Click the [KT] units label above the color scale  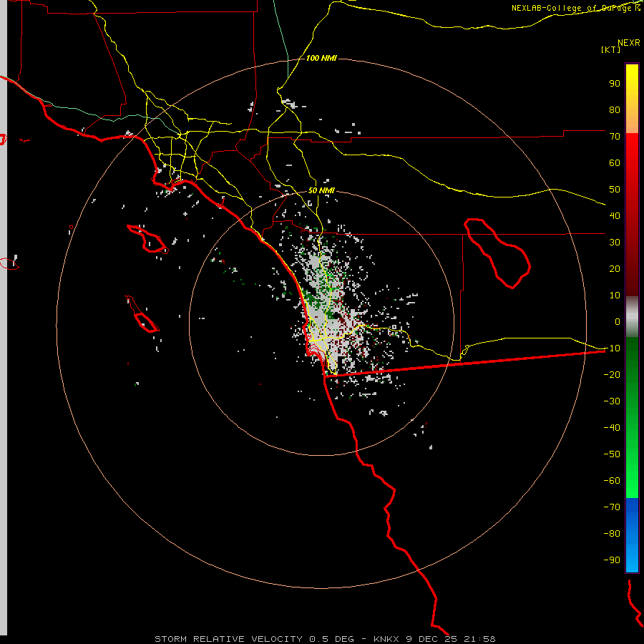click(x=610, y=49)
